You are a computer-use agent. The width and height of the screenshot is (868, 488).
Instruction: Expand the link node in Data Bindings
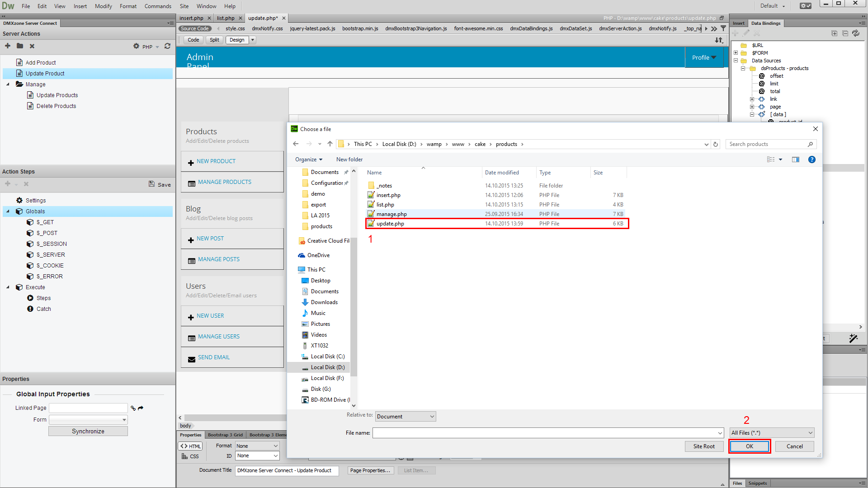pos(752,99)
